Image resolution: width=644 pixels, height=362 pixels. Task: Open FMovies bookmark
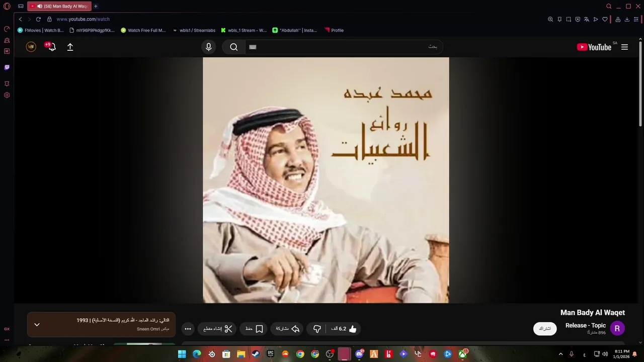(x=40, y=30)
